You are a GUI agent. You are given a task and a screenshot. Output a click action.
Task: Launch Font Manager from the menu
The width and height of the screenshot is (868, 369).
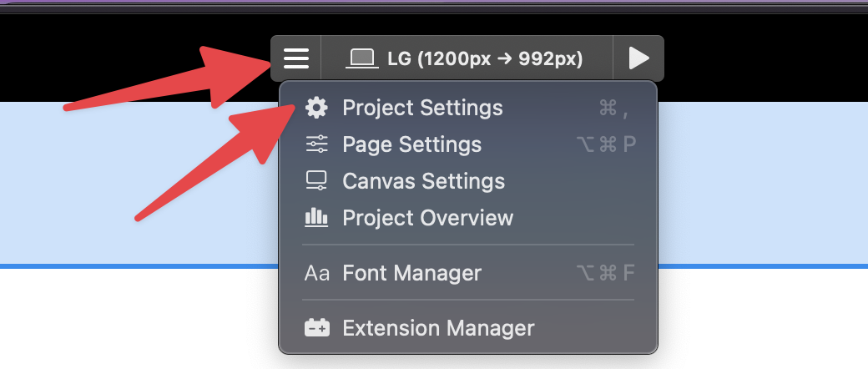coord(411,273)
